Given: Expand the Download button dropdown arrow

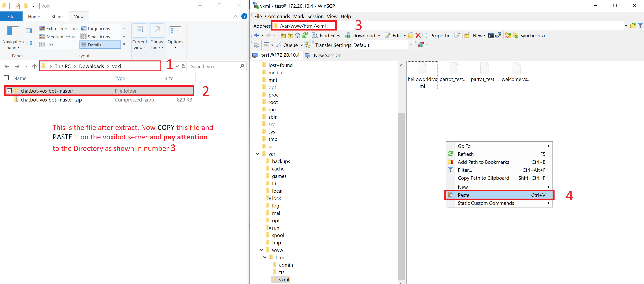Looking at the screenshot, I should point(379,36).
